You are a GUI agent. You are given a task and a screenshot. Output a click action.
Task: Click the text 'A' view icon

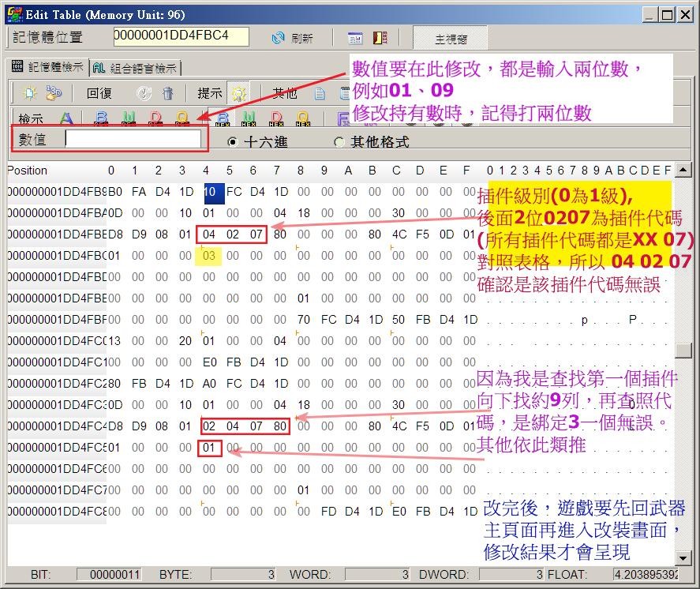click(x=67, y=118)
